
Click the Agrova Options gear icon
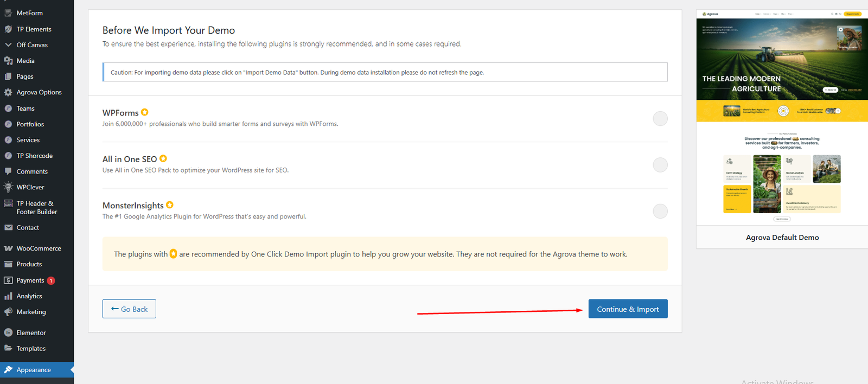click(8, 92)
